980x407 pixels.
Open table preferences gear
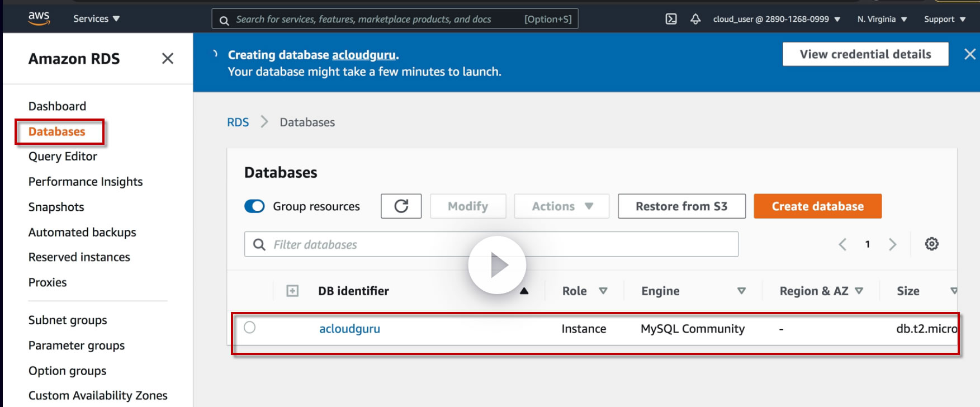click(931, 244)
